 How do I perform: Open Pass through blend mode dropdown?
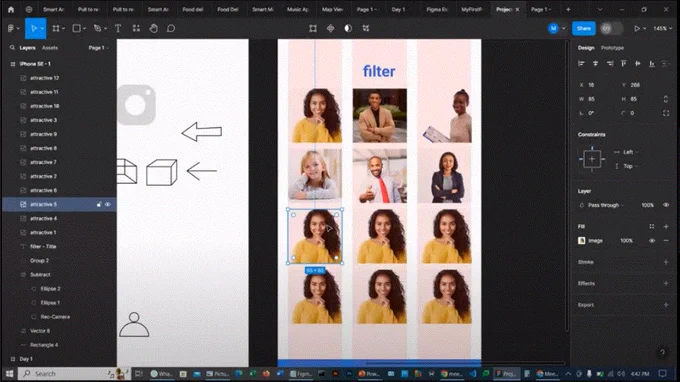click(x=606, y=205)
